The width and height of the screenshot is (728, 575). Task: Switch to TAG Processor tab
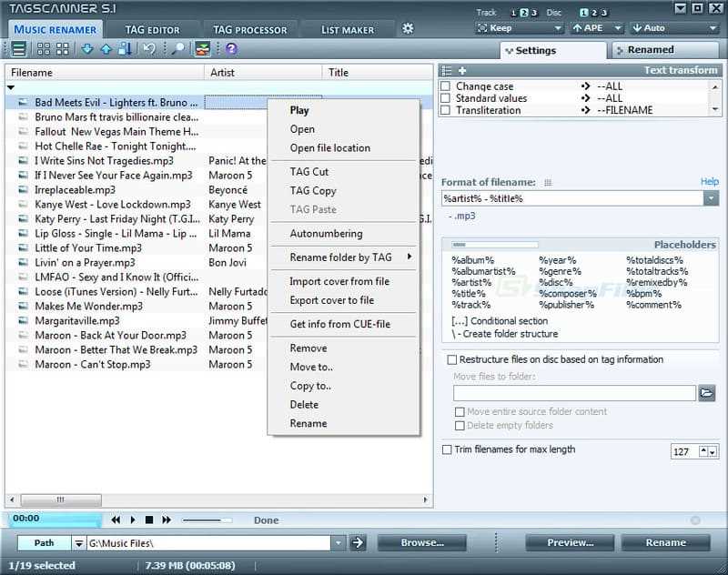(x=249, y=30)
